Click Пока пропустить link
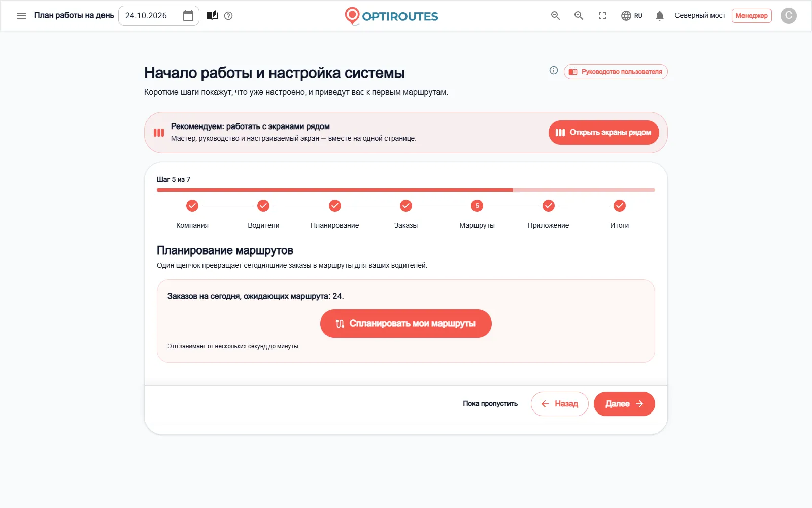Image resolution: width=812 pixels, height=508 pixels. [x=490, y=404]
